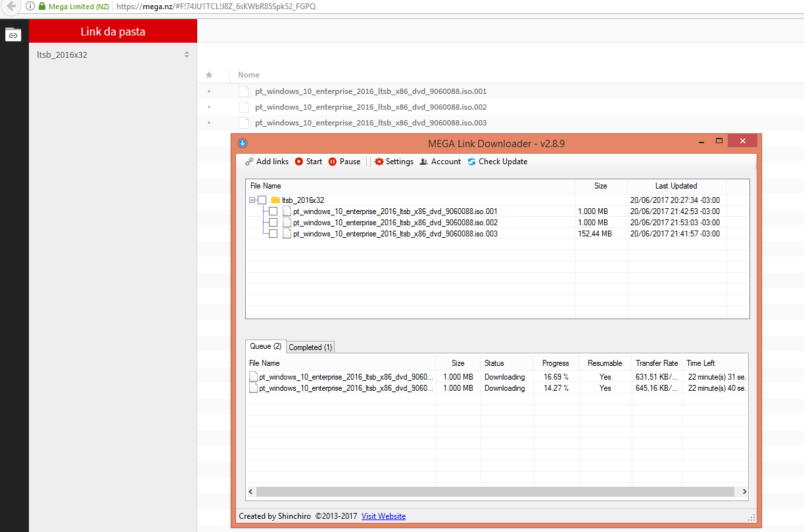Screen dimensions: 804x532
Task: Check the box for iso.001 file
Action: pos(273,211)
